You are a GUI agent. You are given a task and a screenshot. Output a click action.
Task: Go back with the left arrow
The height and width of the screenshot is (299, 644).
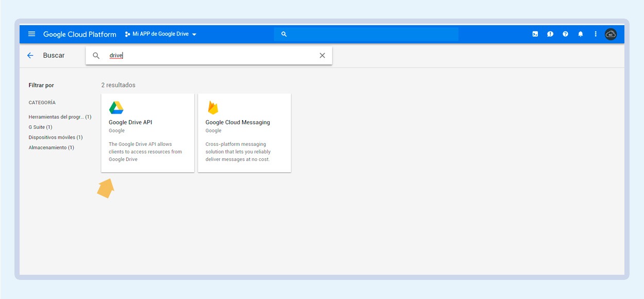pyautogui.click(x=30, y=55)
